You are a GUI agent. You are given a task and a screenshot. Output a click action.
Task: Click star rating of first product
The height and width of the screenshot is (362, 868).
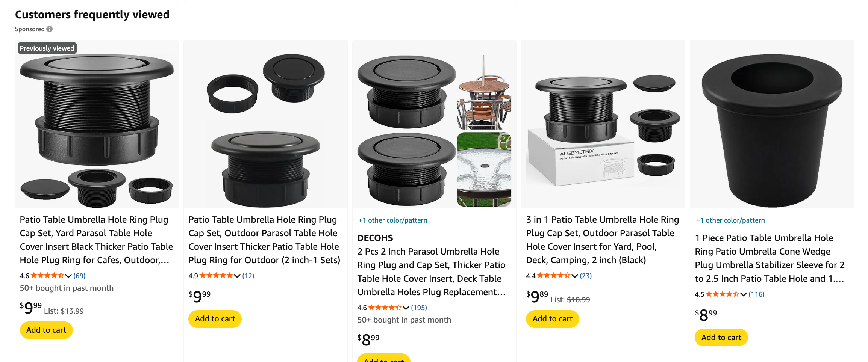tap(47, 276)
